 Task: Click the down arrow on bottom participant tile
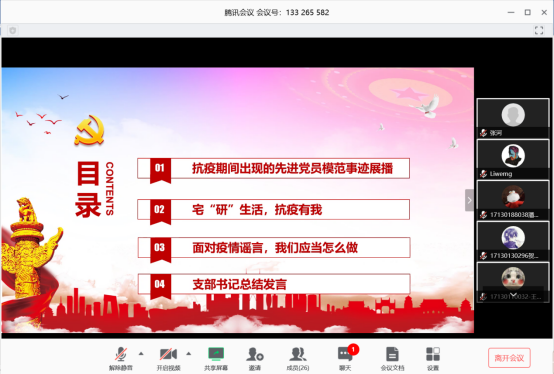[x=513, y=295]
